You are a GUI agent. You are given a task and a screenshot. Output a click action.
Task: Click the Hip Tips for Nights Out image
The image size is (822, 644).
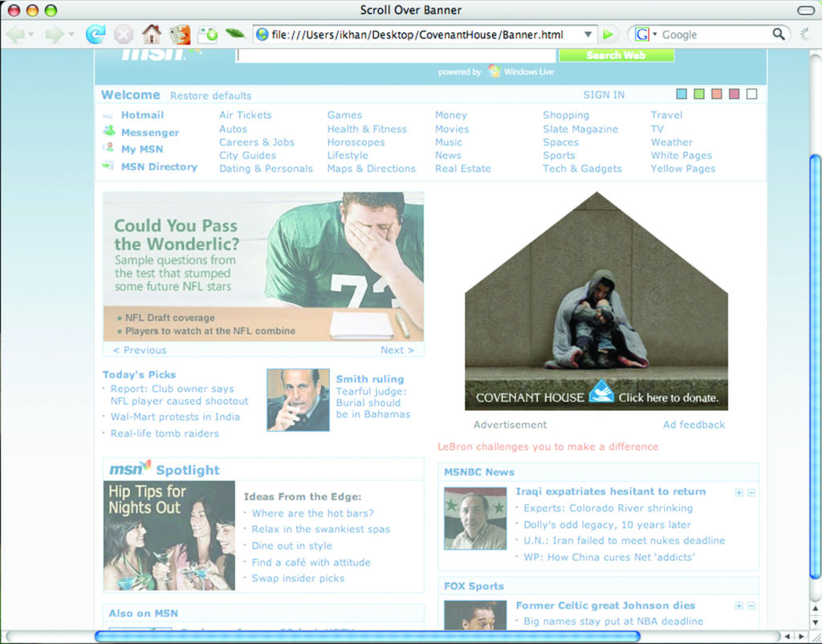[x=169, y=536]
